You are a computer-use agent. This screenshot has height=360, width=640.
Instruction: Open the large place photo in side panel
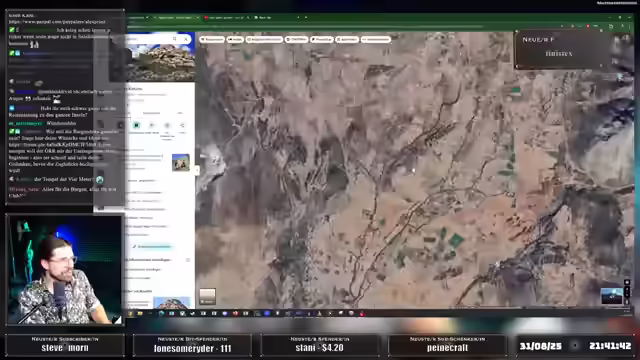click(160, 62)
